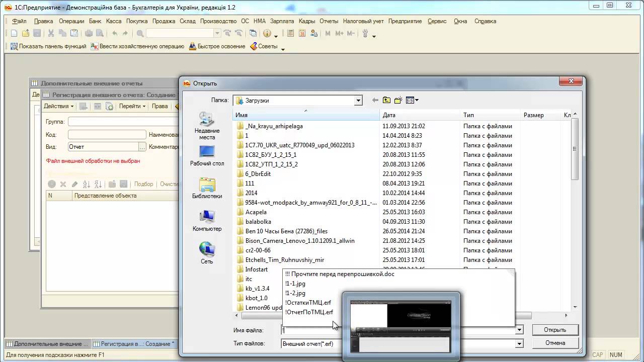Select folder 1C82_БУУ_1_2_15_1
This screenshot has height=362, width=644.
click(x=271, y=155)
